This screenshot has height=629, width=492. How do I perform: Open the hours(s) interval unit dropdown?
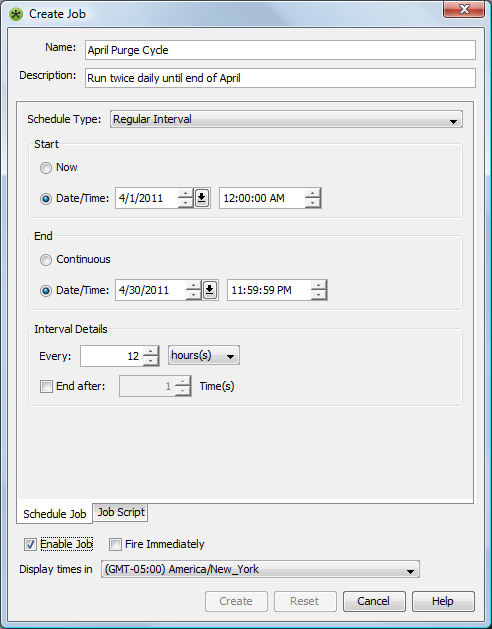(204, 355)
